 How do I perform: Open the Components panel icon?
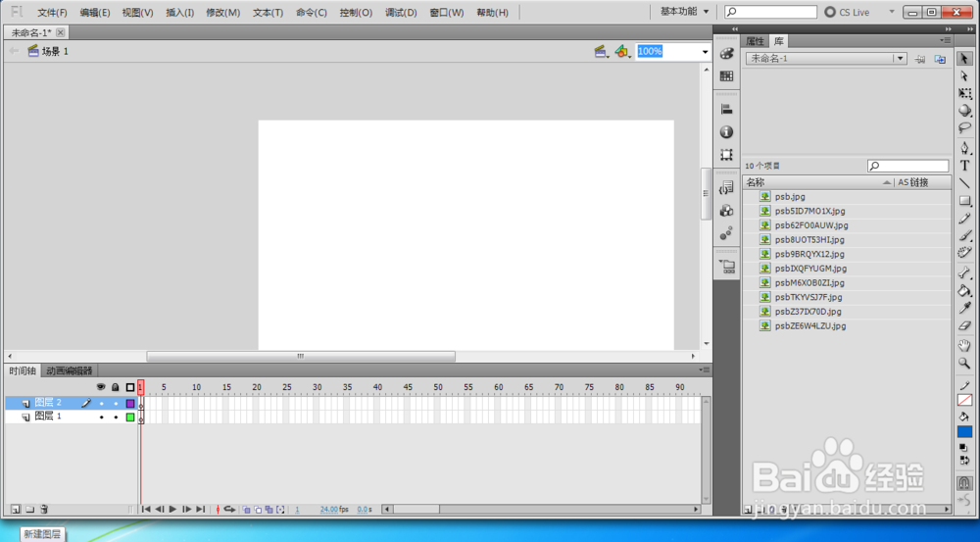coord(726,211)
